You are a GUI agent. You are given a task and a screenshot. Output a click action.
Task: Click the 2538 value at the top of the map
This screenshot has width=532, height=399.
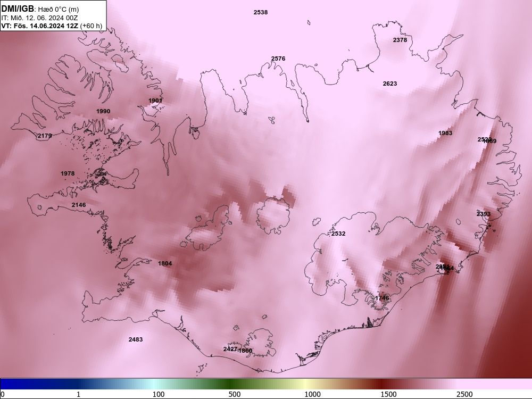261,12
